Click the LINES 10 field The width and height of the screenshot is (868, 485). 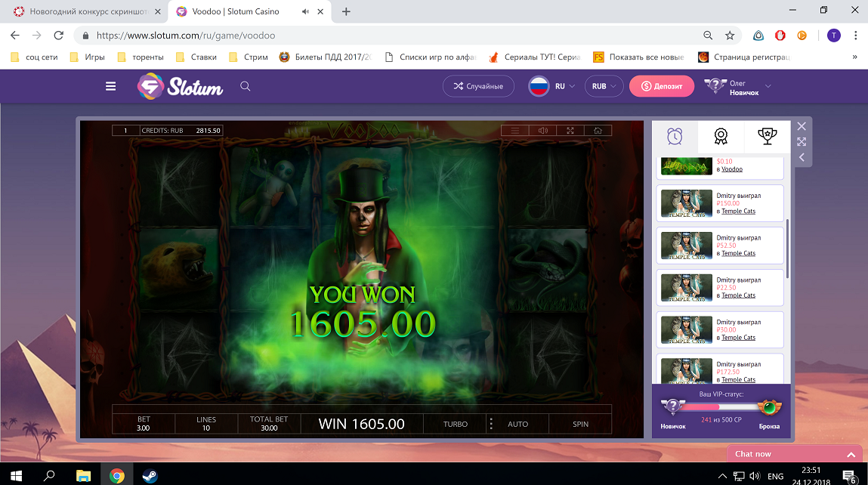(206, 424)
